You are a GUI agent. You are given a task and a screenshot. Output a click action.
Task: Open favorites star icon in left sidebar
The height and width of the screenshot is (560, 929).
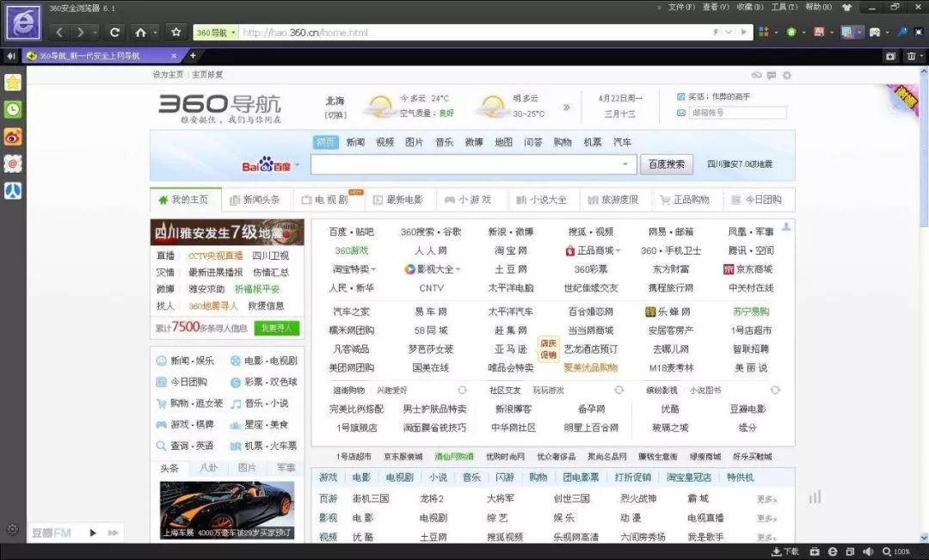click(13, 83)
